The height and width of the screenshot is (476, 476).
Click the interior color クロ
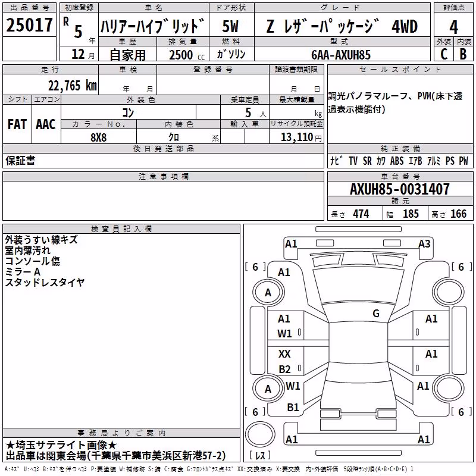pos(174,137)
